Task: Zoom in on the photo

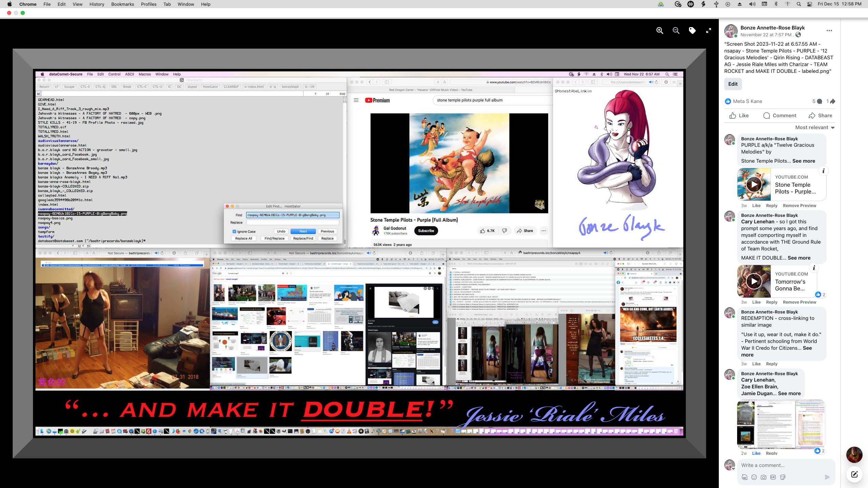Action: pos(659,30)
